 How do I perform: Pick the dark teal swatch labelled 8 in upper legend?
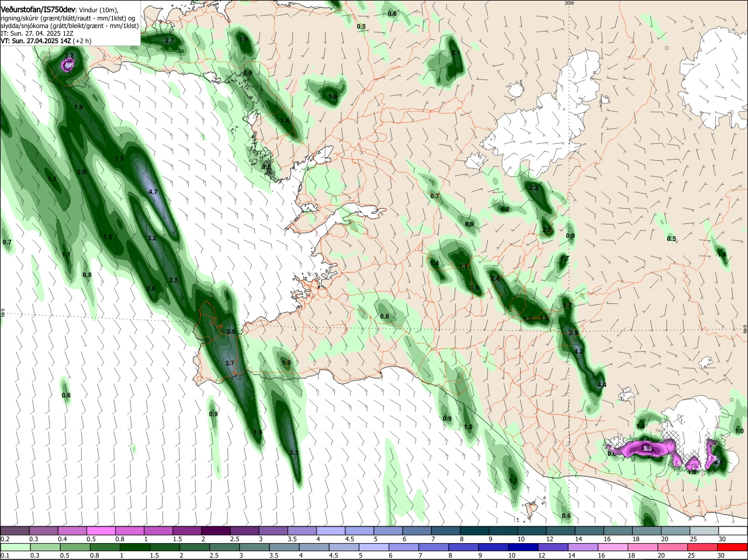[x=474, y=530]
